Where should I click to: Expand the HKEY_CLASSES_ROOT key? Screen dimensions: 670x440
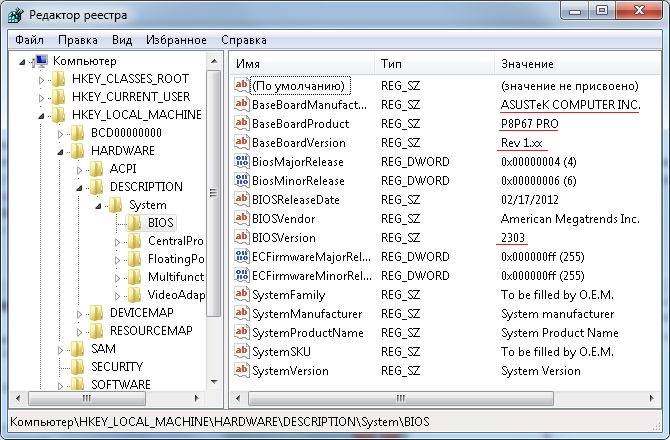point(41,79)
